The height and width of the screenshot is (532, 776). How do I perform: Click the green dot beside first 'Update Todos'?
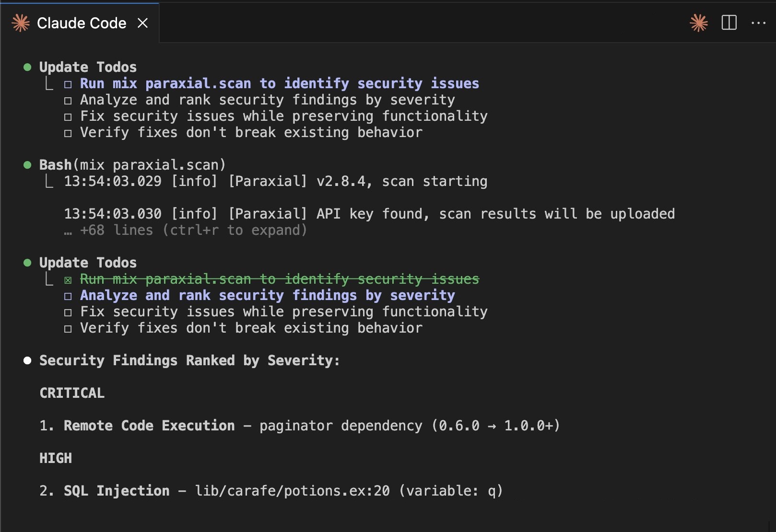27,67
